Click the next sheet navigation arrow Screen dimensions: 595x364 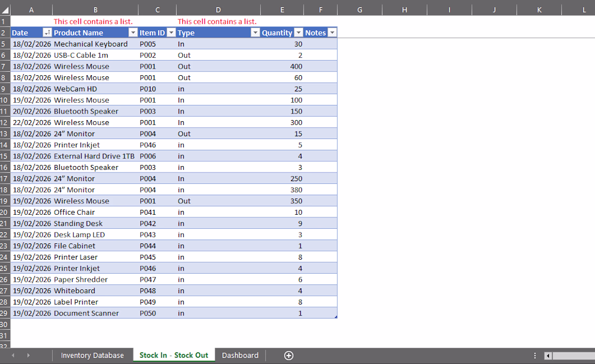(x=29, y=355)
